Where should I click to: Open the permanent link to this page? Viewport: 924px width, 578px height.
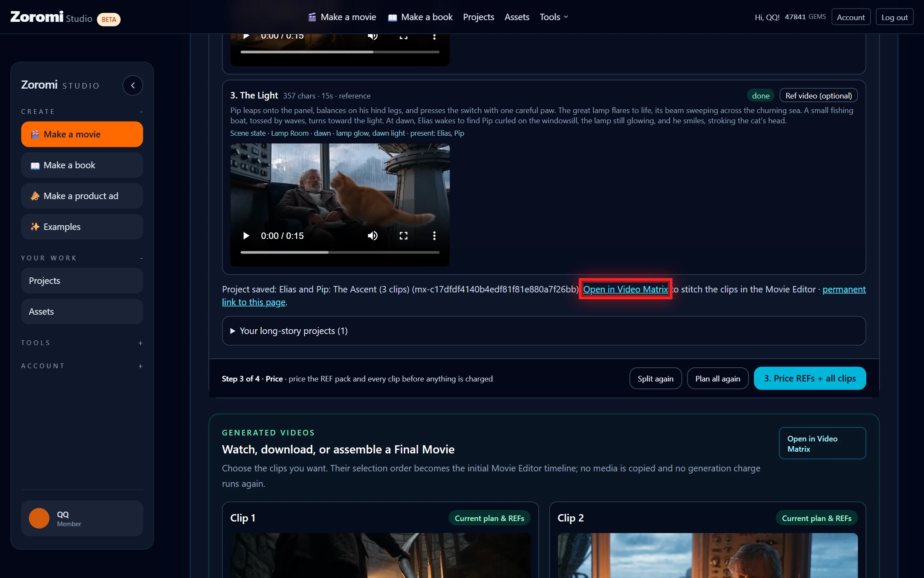pos(844,289)
